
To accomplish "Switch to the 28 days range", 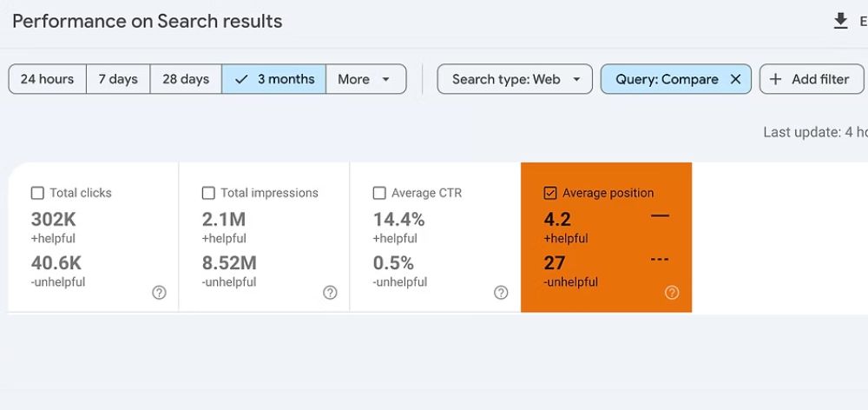I will pyautogui.click(x=186, y=79).
